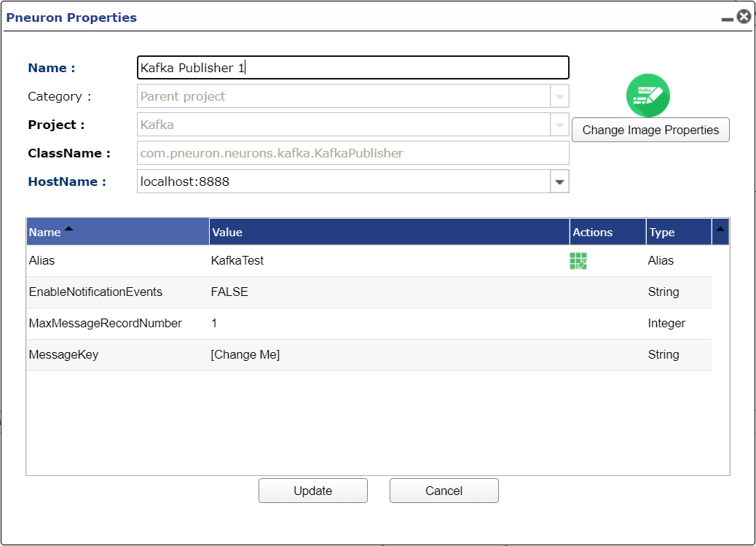756x546 pixels.
Task: Close the Pneuron Properties dialog
Action: pyautogui.click(x=744, y=17)
